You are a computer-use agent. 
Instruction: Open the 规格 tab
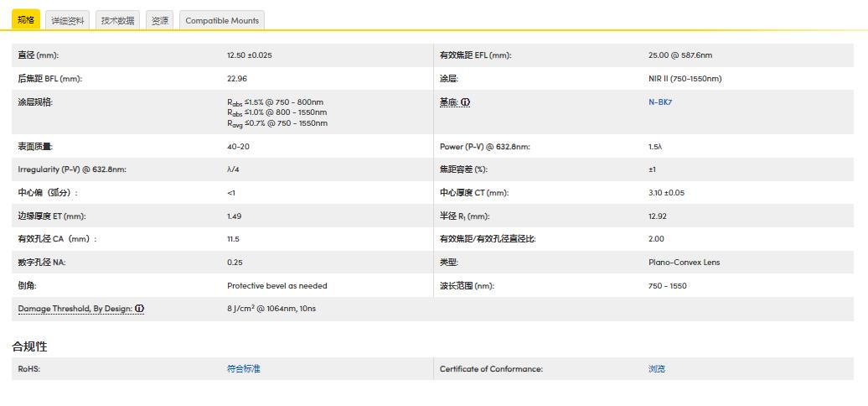click(x=26, y=20)
